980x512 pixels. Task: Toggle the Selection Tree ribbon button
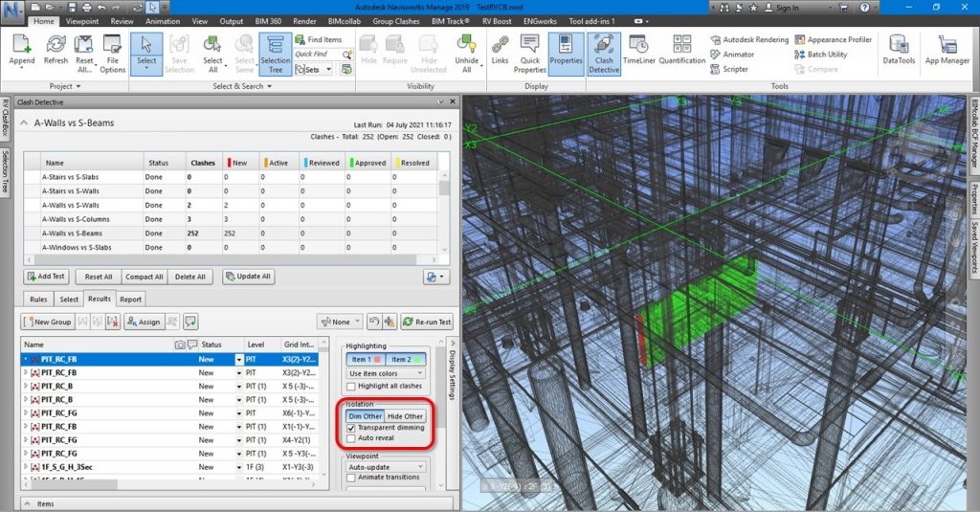click(x=275, y=54)
